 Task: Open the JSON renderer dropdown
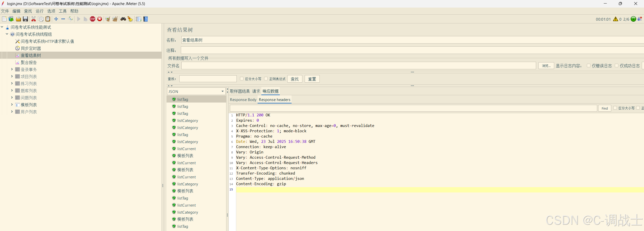tap(196, 91)
